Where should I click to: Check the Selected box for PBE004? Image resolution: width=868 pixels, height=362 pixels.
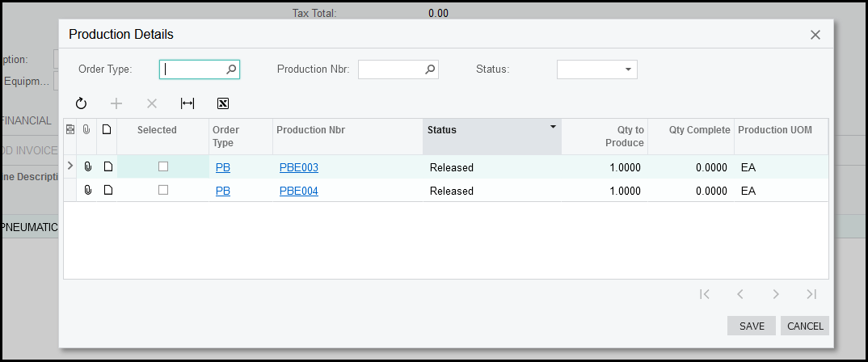pyautogui.click(x=163, y=190)
